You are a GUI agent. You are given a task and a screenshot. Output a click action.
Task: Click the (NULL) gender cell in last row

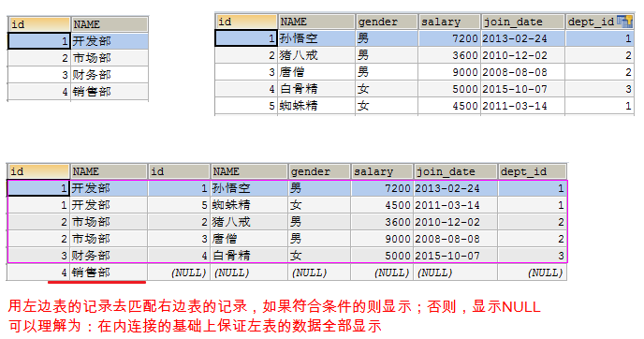point(318,273)
